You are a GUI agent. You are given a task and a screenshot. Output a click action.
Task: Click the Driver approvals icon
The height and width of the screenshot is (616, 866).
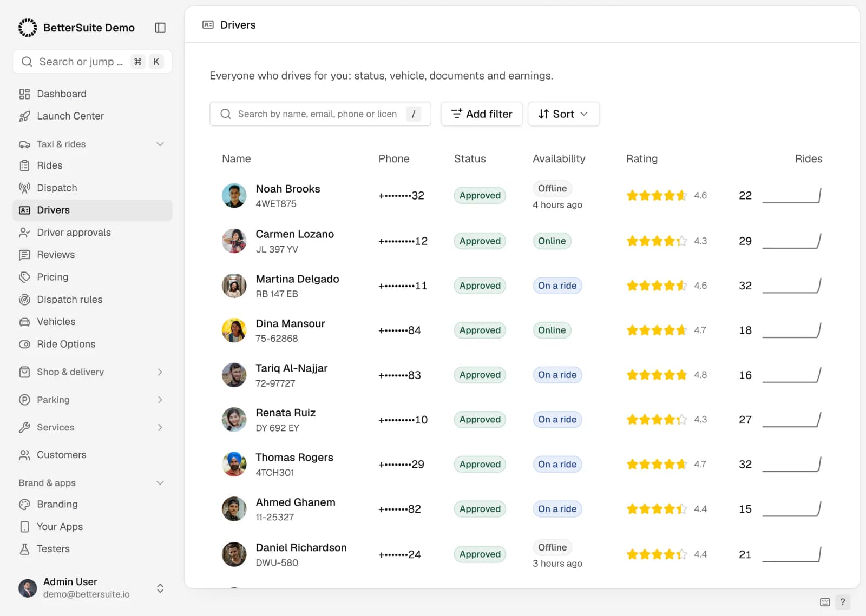(x=24, y=233)
